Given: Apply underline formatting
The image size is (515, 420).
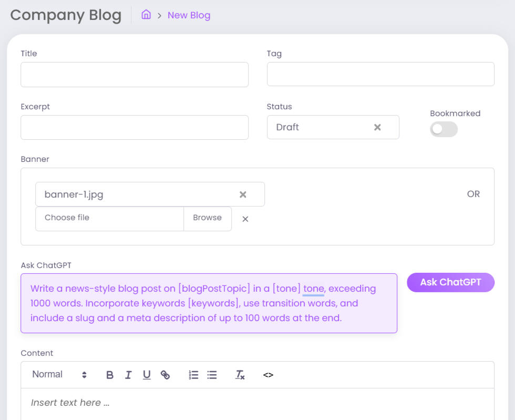Looking at the screenshot, I should pyautogui.click(x=147, y=375).
